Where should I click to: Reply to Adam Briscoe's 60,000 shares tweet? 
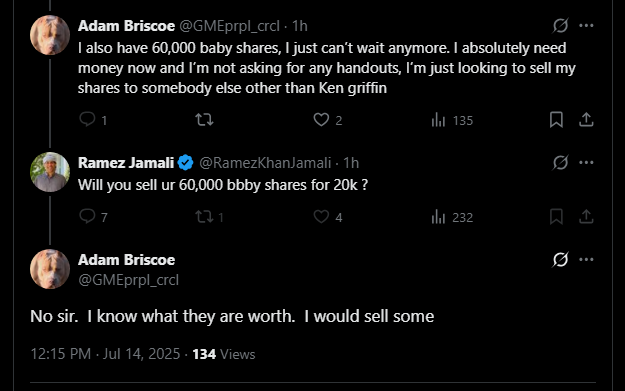[x=93, y=120]
